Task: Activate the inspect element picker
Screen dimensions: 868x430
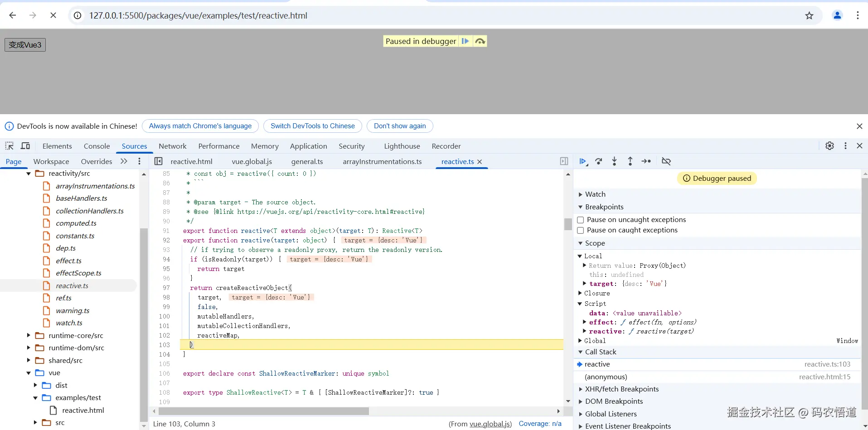Action: 10,146
